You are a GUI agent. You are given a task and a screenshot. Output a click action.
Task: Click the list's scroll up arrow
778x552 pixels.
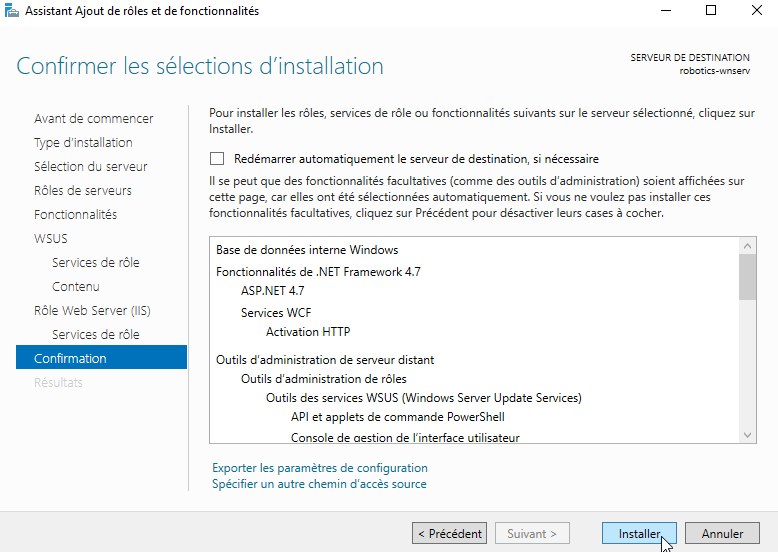tap(747, 246)
